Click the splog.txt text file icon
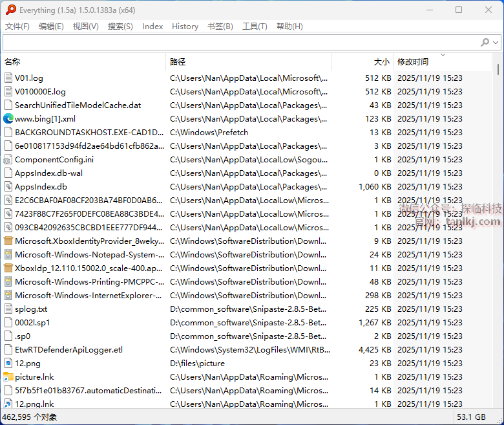This screenshot has width=504, height=425. (x=8, y=309)
